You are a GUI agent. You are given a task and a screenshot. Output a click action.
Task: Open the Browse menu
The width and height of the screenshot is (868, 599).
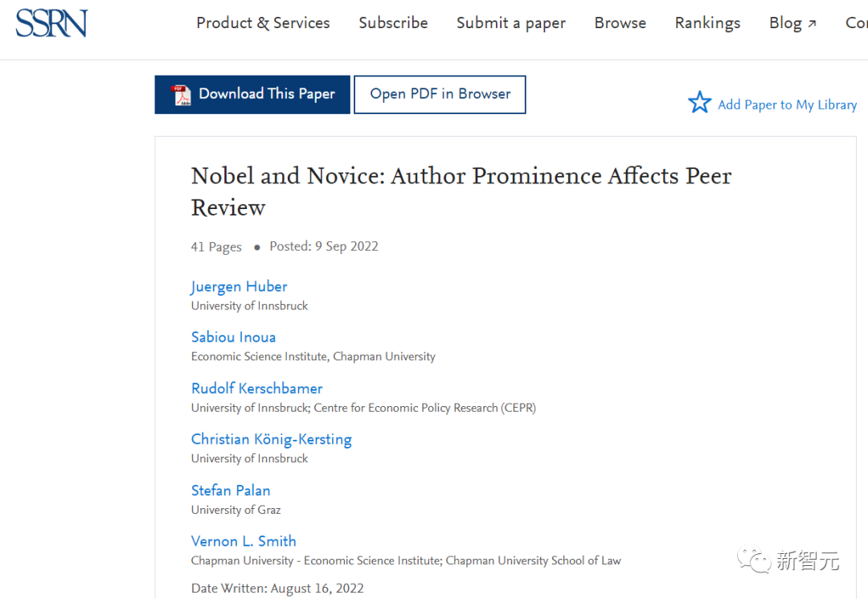coord(620,23)
